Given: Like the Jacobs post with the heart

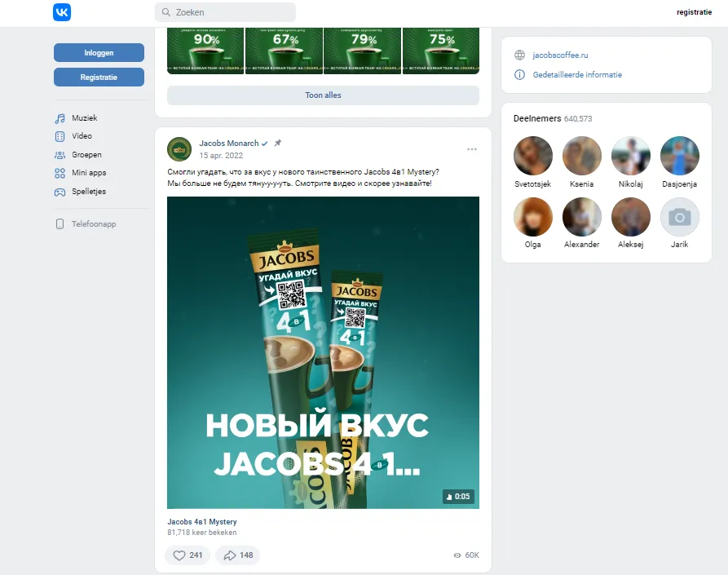Looking at the screenshot, I should [187, 555].
